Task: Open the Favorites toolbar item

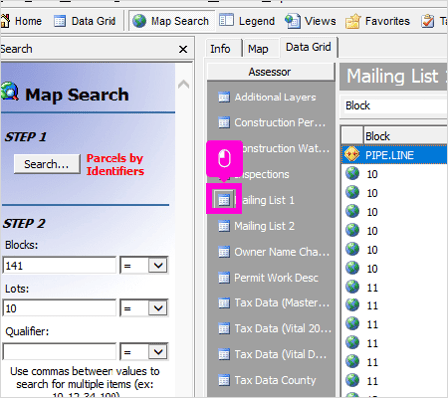Action: 377,21
